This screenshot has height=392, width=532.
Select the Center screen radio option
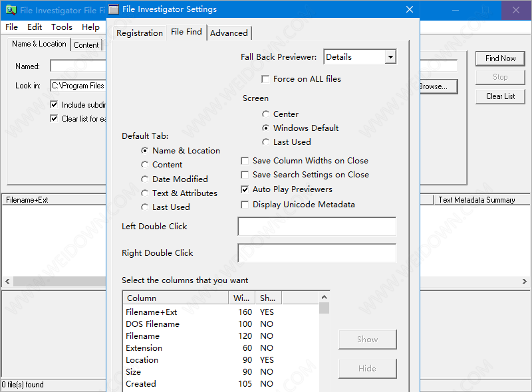click(266, 114)
